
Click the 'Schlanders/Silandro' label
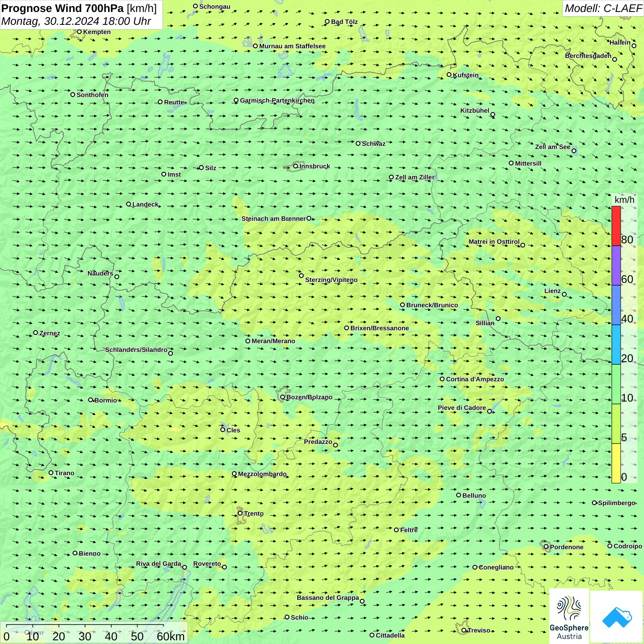point(136,350)
